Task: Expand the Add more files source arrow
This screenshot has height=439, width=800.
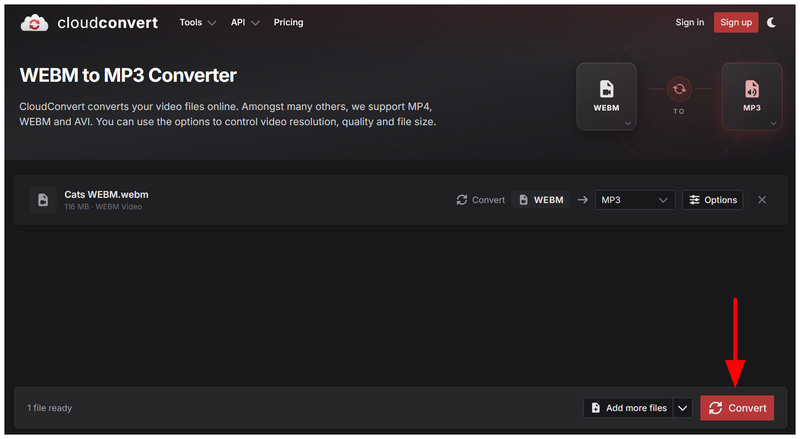Action: click(683, 408)
